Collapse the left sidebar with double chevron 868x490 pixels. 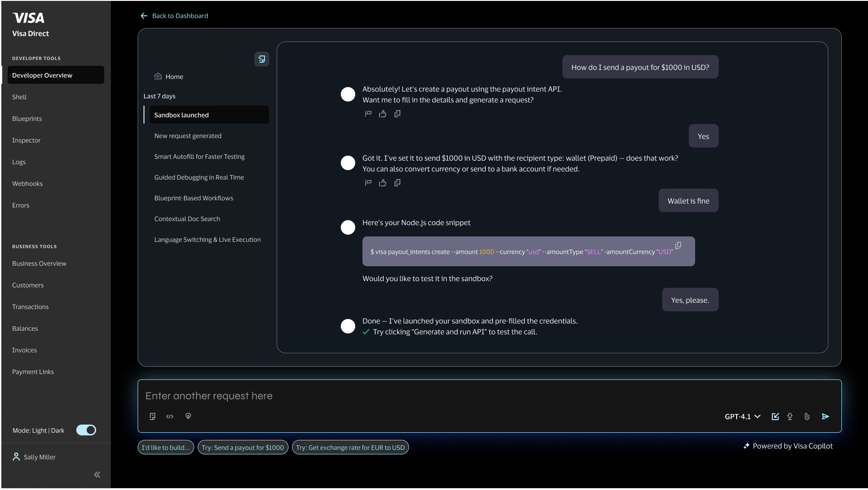coord(97,475)
